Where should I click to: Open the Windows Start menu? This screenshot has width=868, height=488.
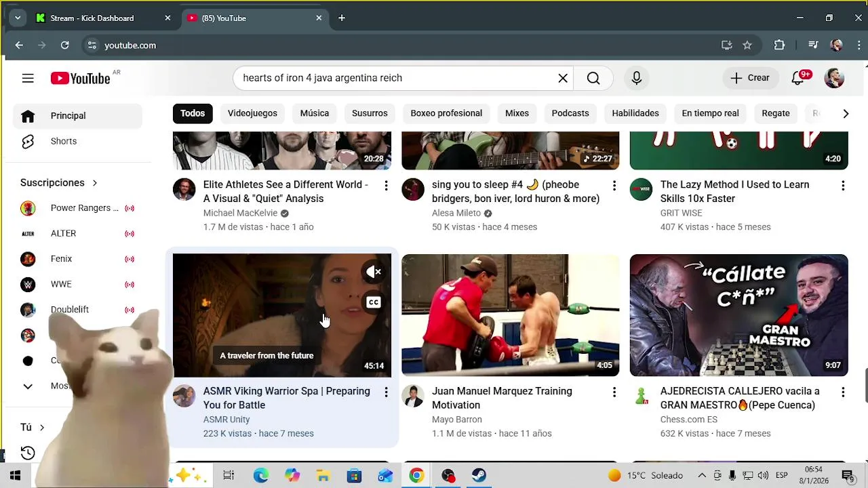(x=15, y=476)
